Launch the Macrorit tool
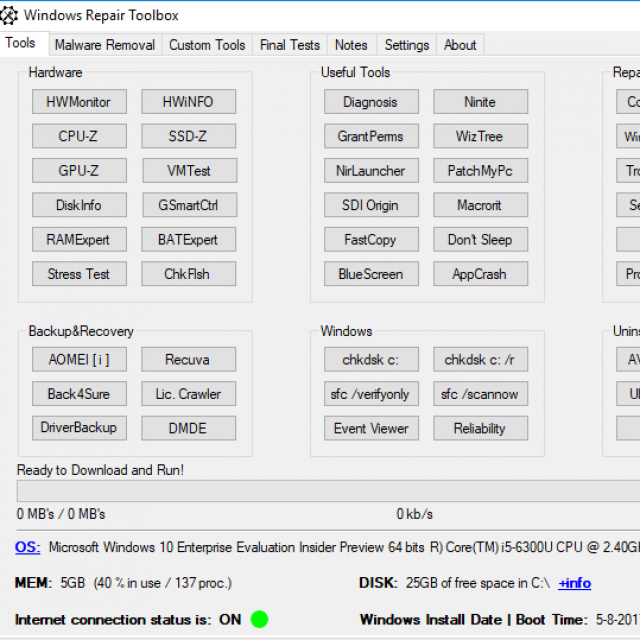 tap(481, 205)
